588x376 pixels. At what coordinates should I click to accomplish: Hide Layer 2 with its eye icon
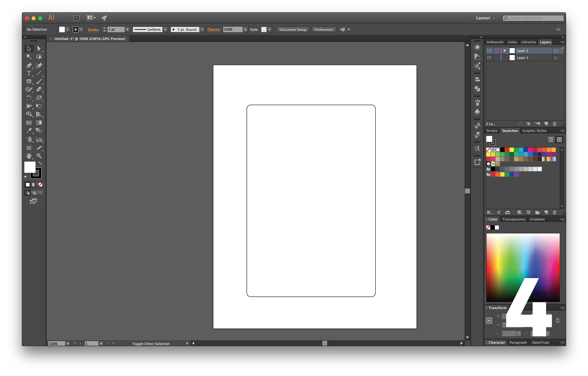[x=489, y=51]
